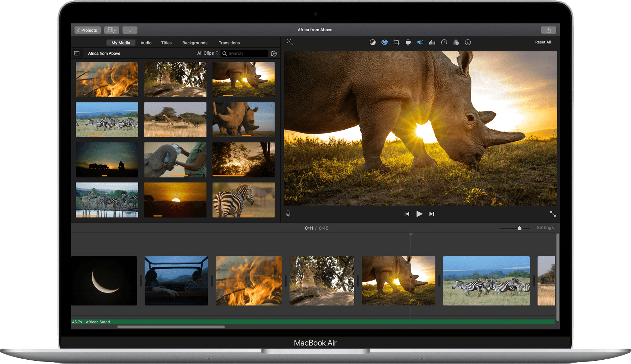631x364 pixels.
Task: Toggle the sidebar in the media browser
Action: [x=77, y=53]
